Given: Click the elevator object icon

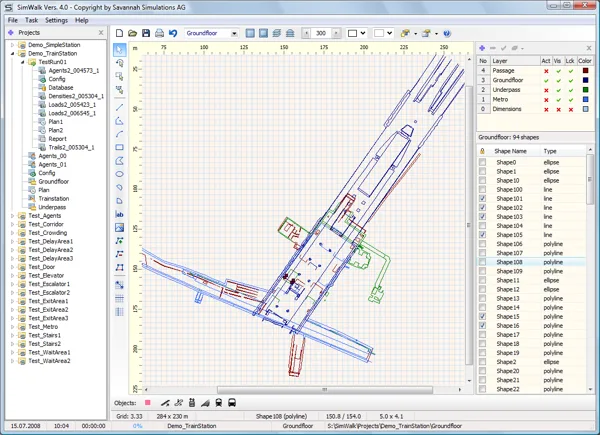Looking at the screenshot, I should point(192,403).
